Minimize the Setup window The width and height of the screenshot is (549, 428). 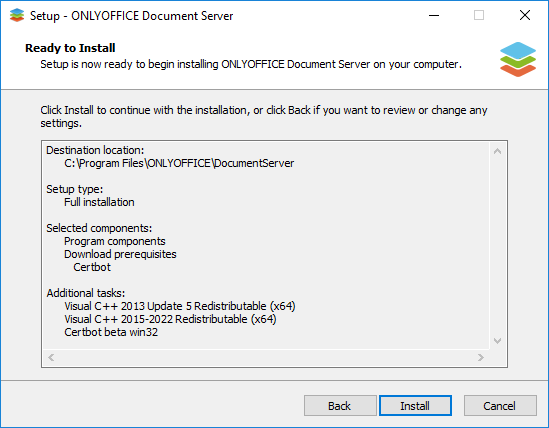(434, 15)
